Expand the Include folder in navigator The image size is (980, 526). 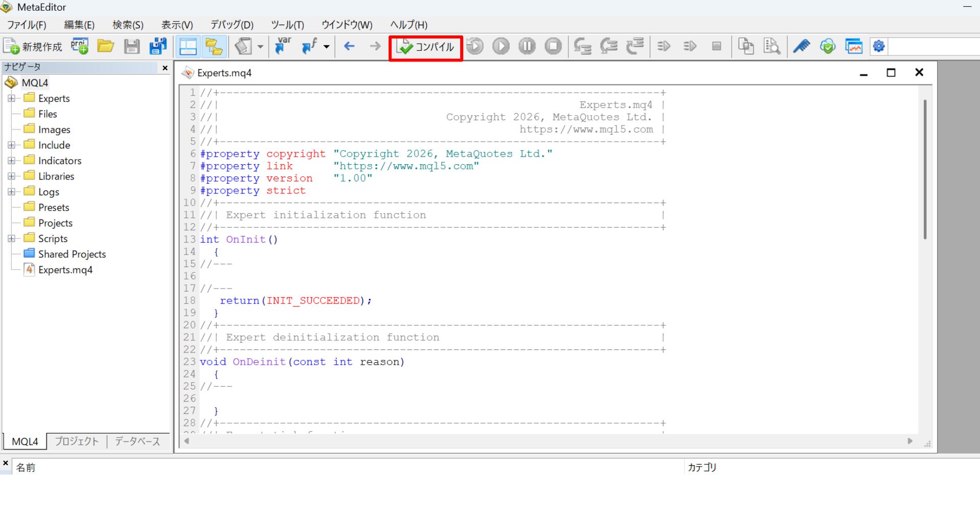tap(11, 145)
